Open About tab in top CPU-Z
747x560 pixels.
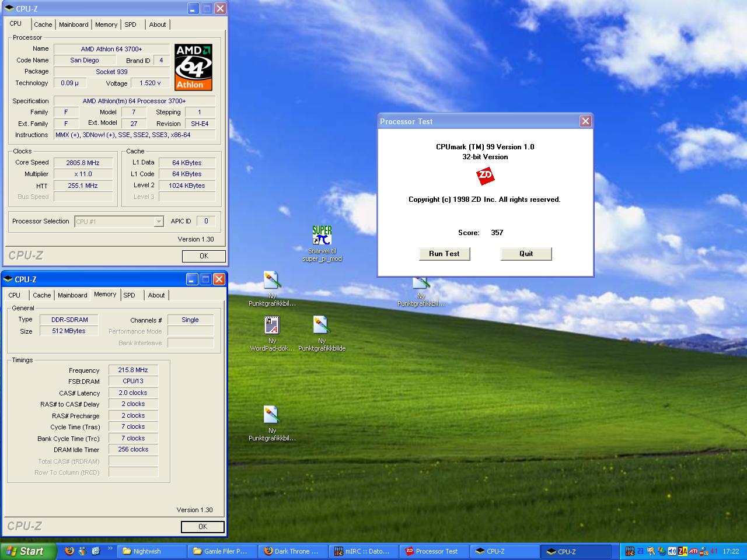coord(157,24)
